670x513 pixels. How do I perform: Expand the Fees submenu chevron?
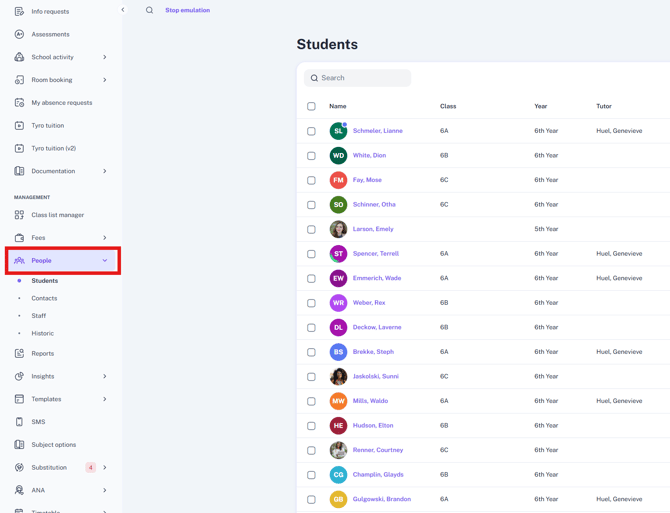click(105, 237)
